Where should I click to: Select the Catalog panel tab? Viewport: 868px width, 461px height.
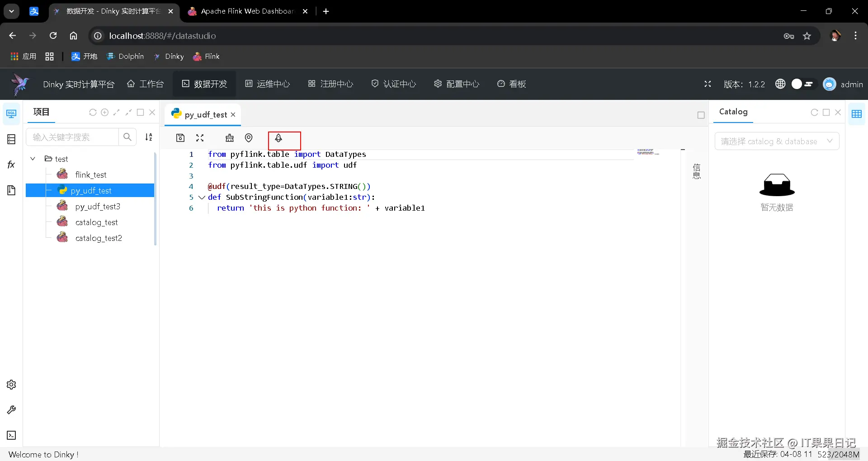point(733,112)
